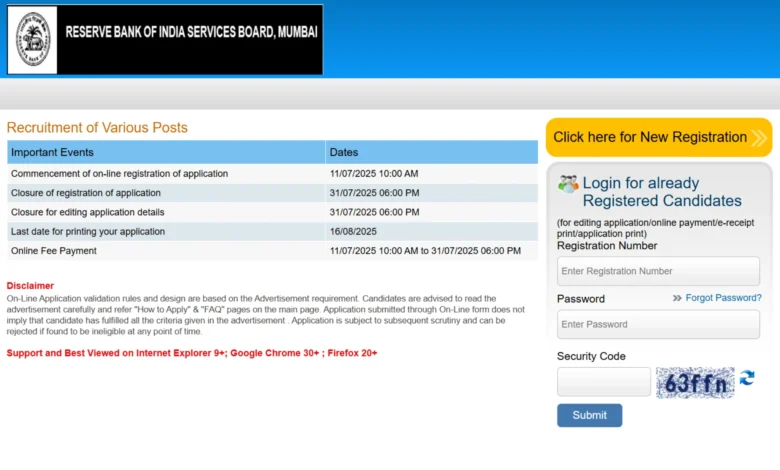Click the Login for already Registered Candidates heading
Screen dimensions: 780x470
[x=662, y=192]
